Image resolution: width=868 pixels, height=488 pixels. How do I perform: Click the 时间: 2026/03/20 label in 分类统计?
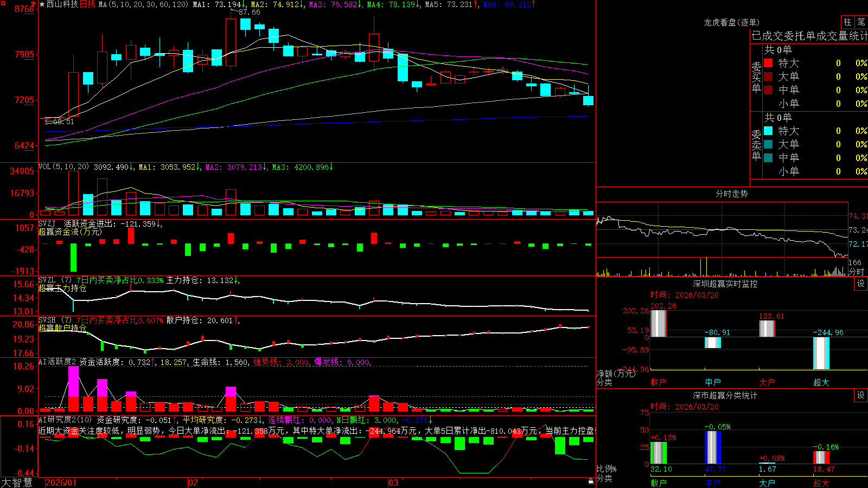click(685, 407)
